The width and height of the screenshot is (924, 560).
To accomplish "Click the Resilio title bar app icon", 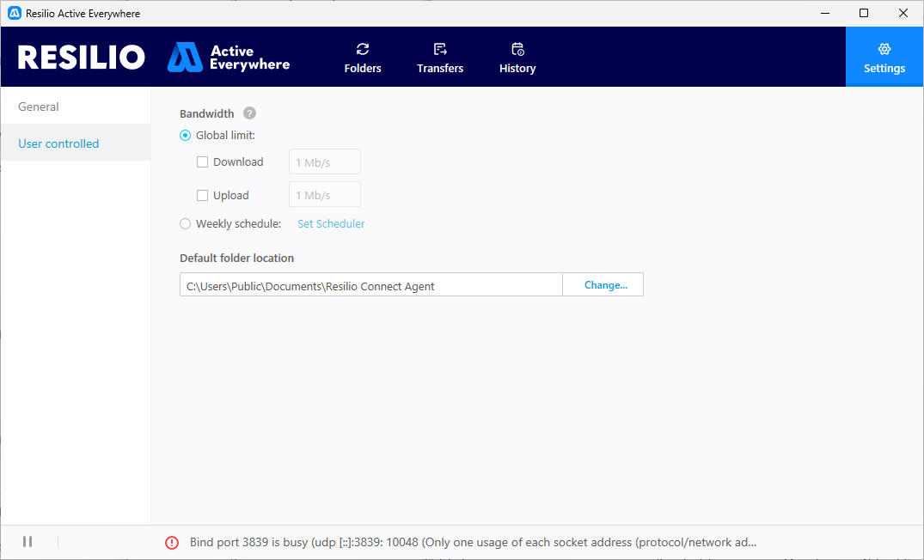I will coord(14,13).
